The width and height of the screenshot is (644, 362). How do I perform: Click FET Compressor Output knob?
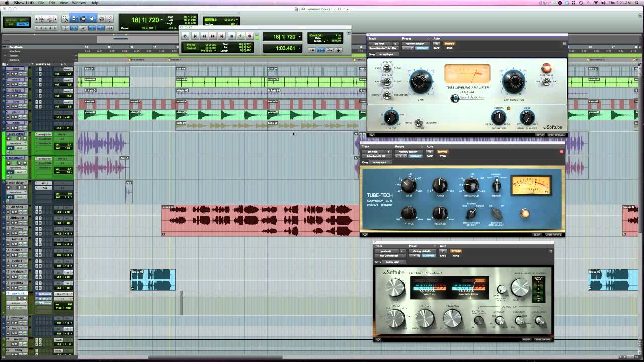pos(520,288)
